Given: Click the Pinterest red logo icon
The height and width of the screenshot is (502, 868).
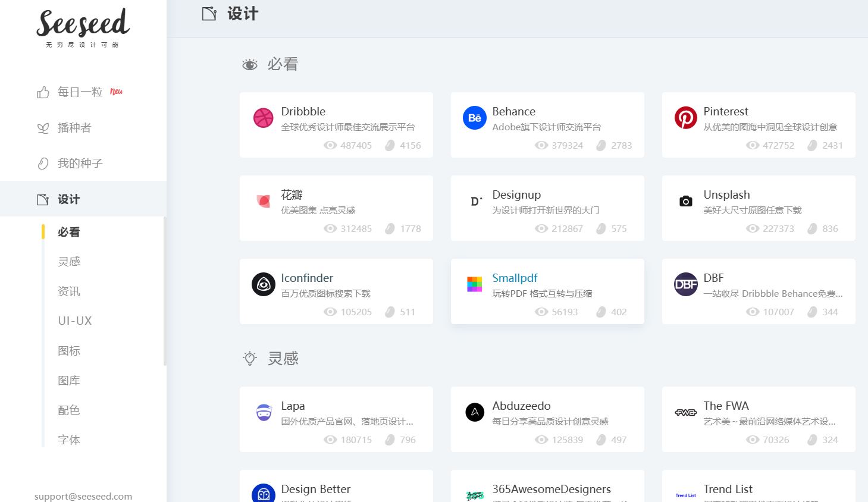Looking at the screenshot, I should pos(685,118).
